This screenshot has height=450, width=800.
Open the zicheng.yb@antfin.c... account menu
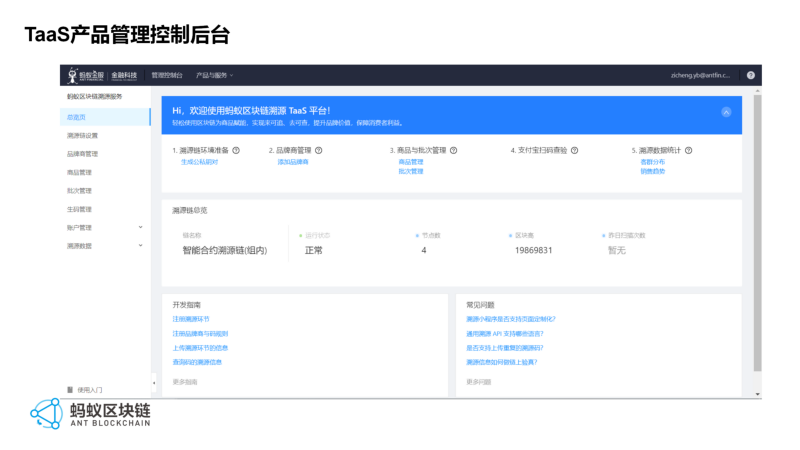coord(700,75)
